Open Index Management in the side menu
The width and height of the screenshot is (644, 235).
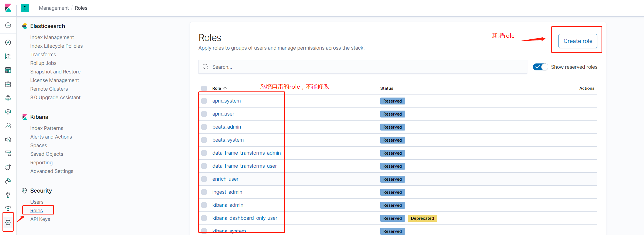52,37
